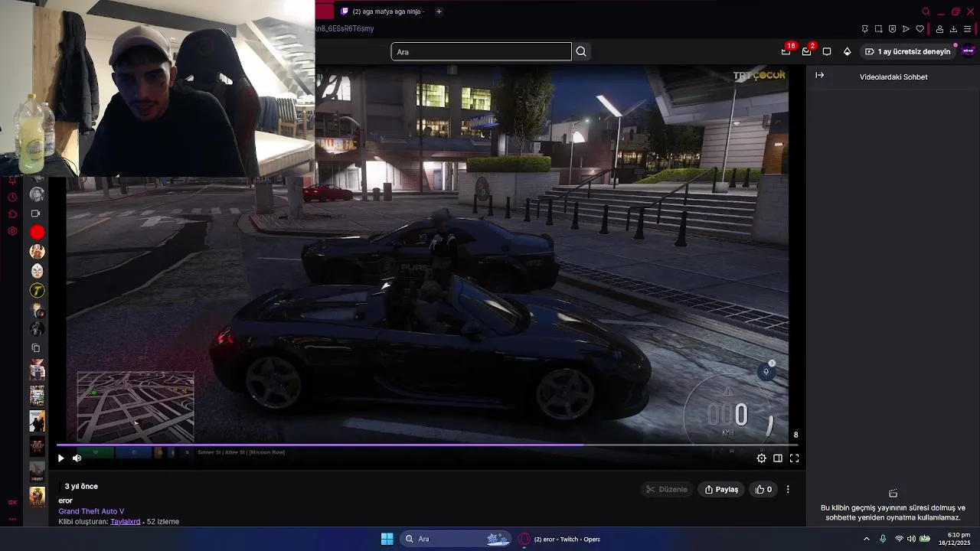This screenshot has height=551, width=980.
Task: Click the Twitch search field
Action: (481, 52)
